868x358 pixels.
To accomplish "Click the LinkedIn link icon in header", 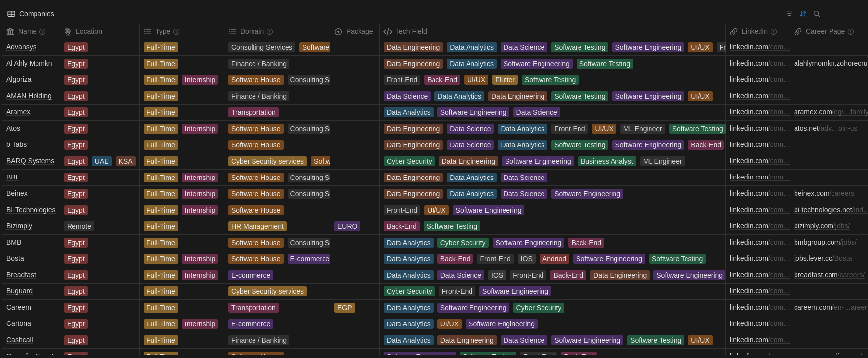I will [734, 32].
